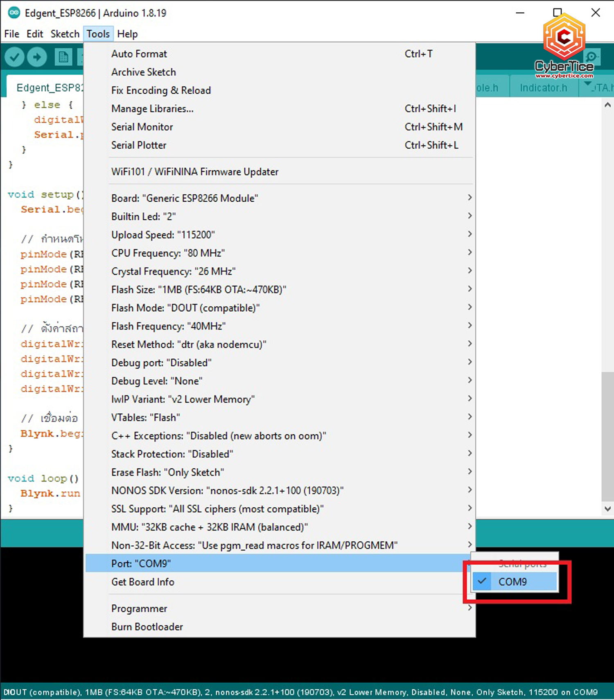
Task: Open Serial Monitor magnifier icon in toolbar
Action: (592, 57)
